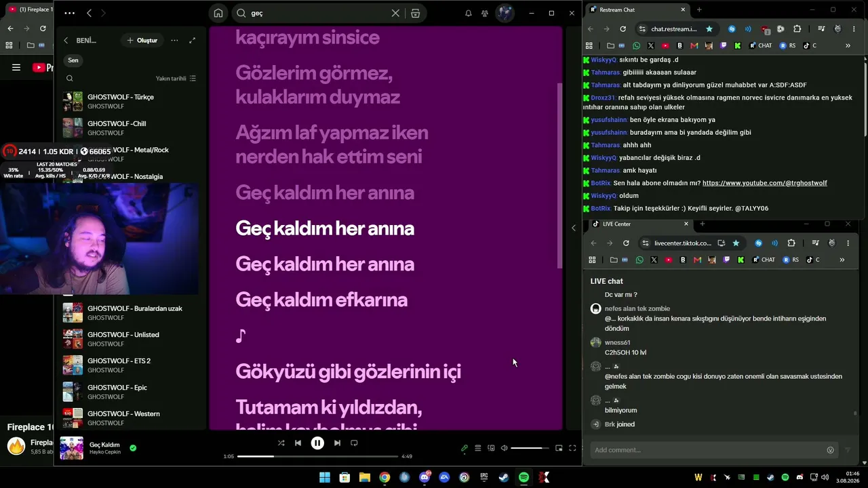The width and height of the screenshot is (868, 488).
Task: Open a new tab in Restream window
Action: point(699,9)
